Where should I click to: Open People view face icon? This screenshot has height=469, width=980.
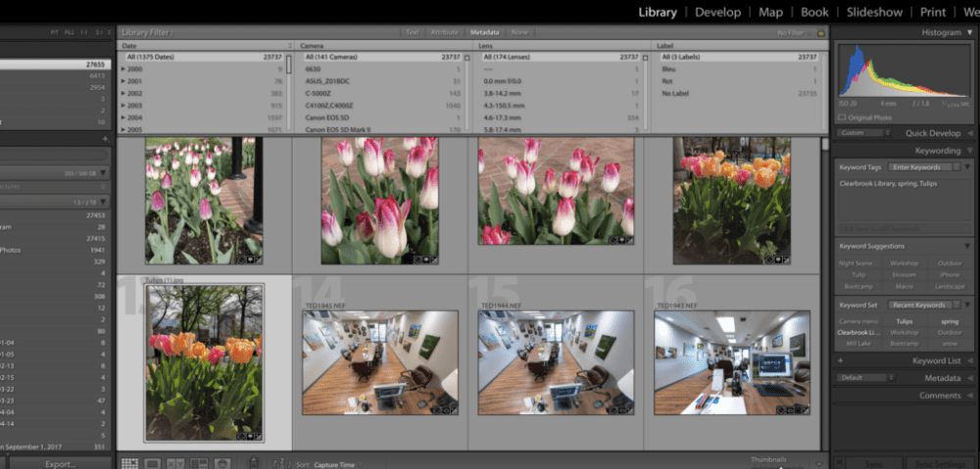pyautogui.click(x=221, y=464)
